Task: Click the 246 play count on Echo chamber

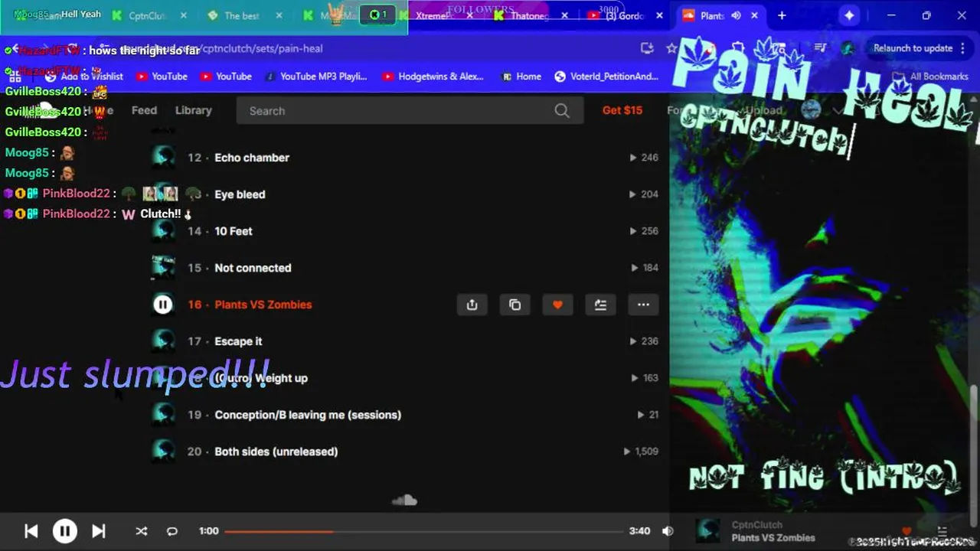Action: pos(644,158)
